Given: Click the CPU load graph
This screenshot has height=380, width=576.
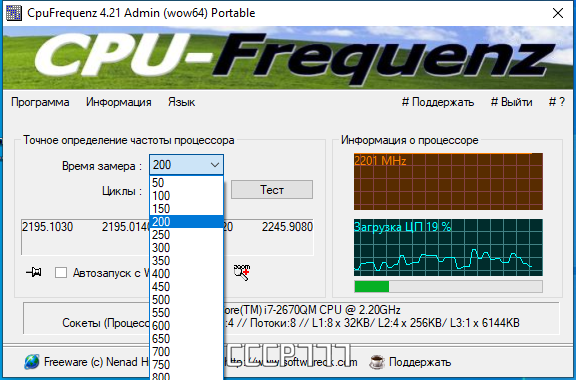Looking at the screenshot, I should pyautogui.click(x=448, y=247).
